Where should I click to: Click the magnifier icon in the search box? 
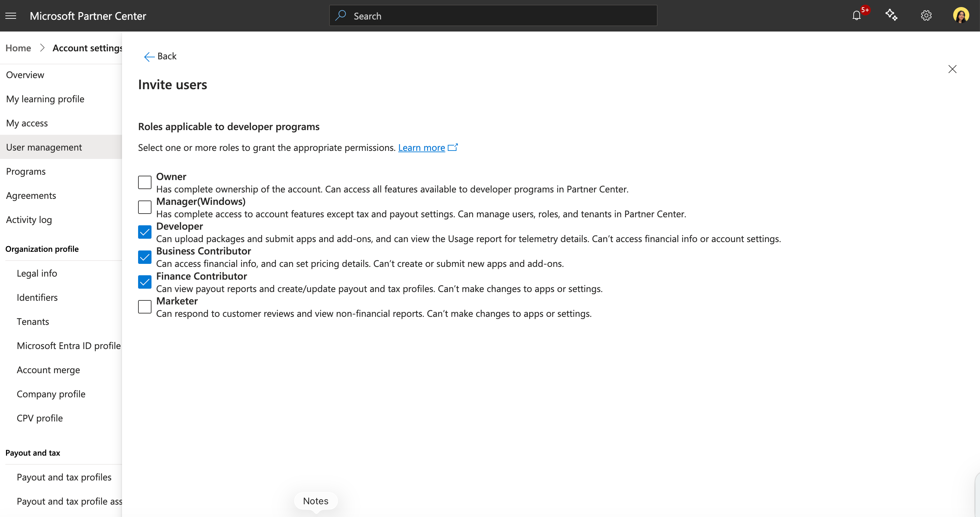(x=341, y=16)
